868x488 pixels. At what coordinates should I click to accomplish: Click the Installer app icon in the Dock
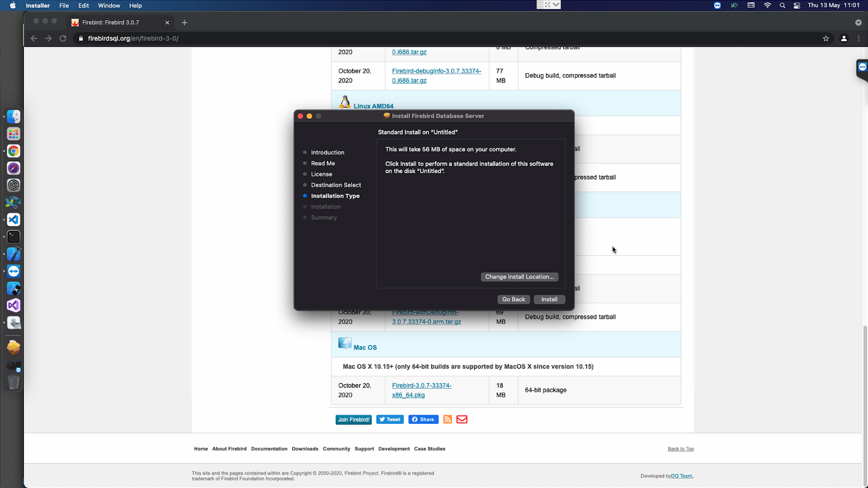tap(14, 323)
